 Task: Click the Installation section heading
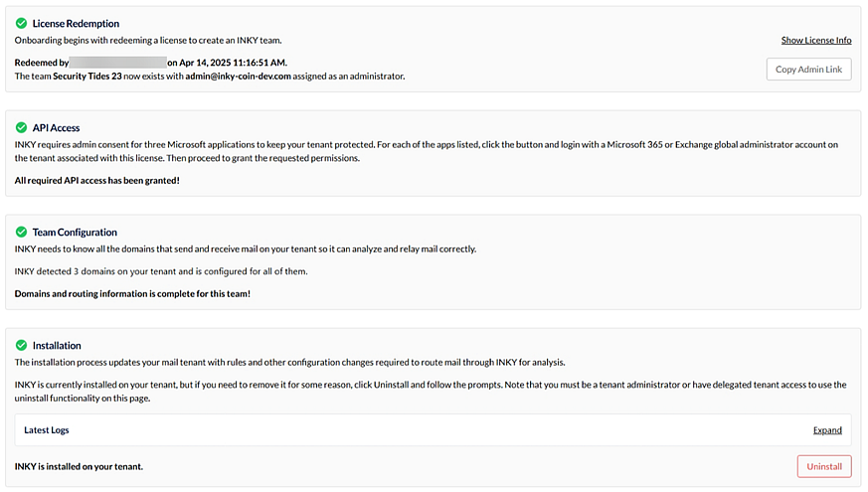point(57,346)
